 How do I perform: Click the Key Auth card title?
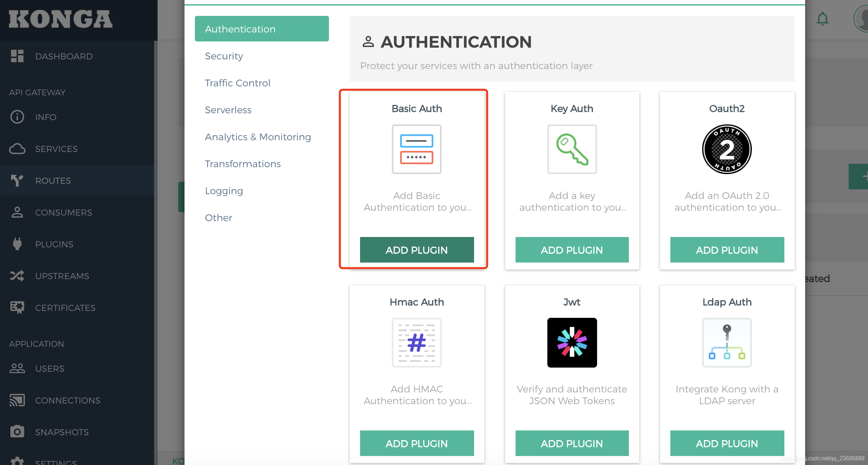pyautogui.click(x=572, y=108)
